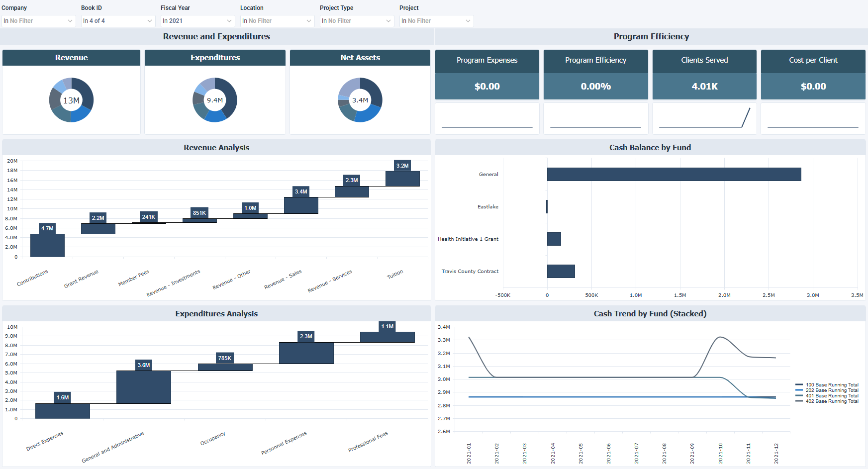The height and width of the screenshot is (469, 868).
Task: Click the Net Assets donut chart 3.4M
Action: pyautogui.click(x=360, y=100)
